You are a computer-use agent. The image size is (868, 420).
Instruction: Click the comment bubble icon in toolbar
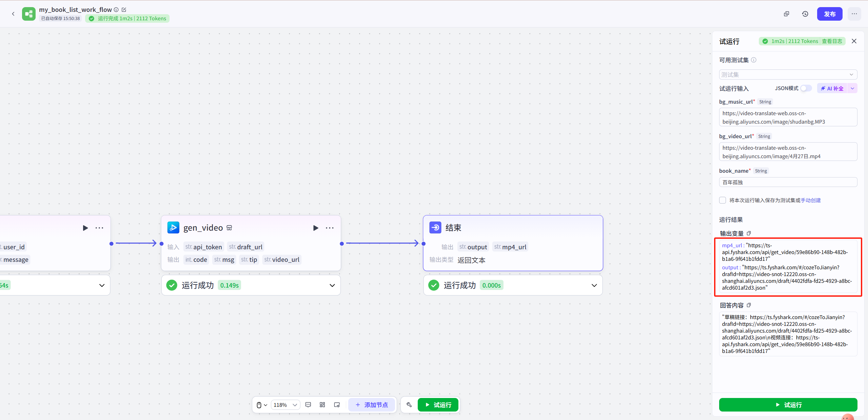[x=308, y=405]
